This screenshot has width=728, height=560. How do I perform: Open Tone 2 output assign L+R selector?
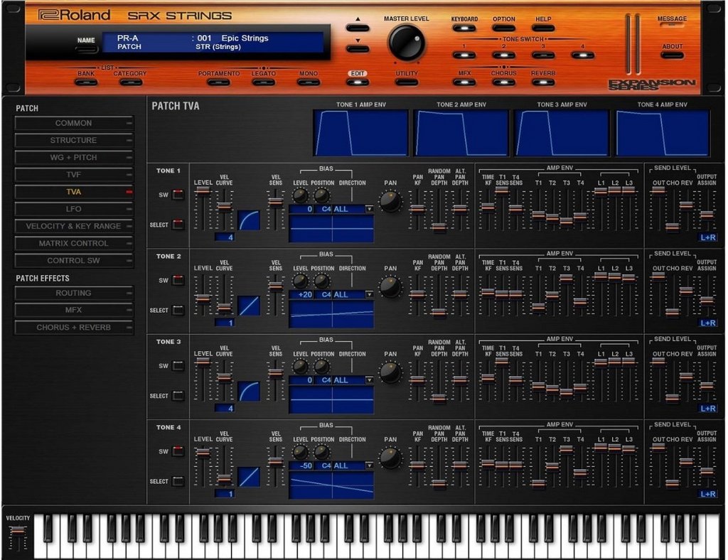point(708,323)
